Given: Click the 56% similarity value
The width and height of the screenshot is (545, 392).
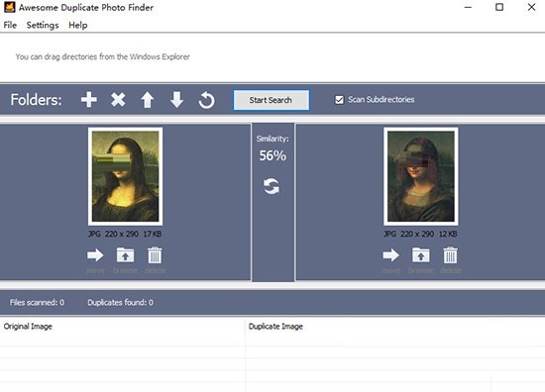Looking at the screenshot, I should click(x=272, y=155).
